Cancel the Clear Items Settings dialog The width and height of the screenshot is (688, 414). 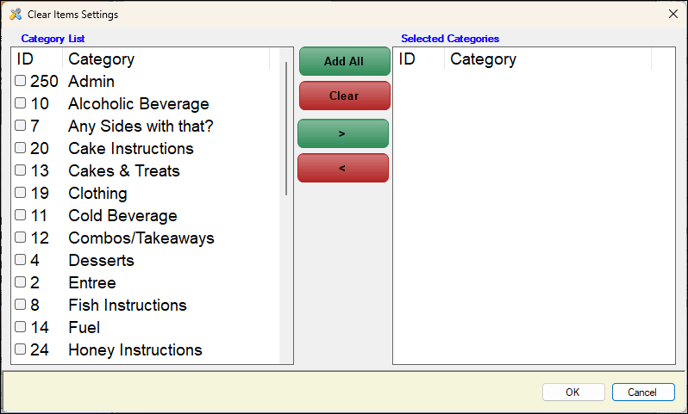[x=642, y=392]
